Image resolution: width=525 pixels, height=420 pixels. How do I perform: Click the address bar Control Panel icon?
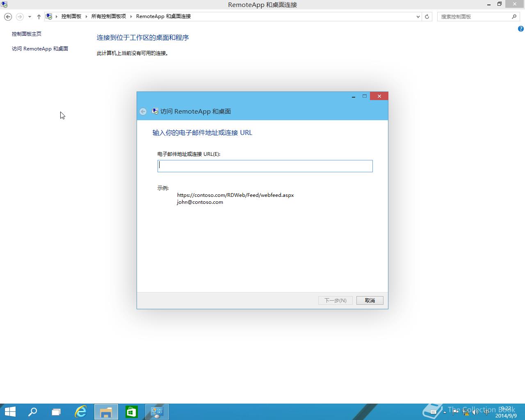click(49, 16)
